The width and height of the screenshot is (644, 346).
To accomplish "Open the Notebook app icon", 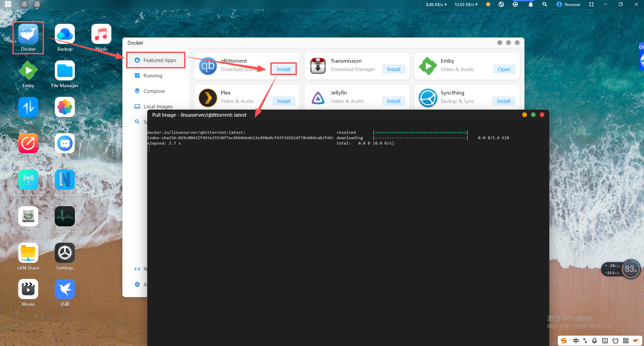I will click(x=65, y=180).
